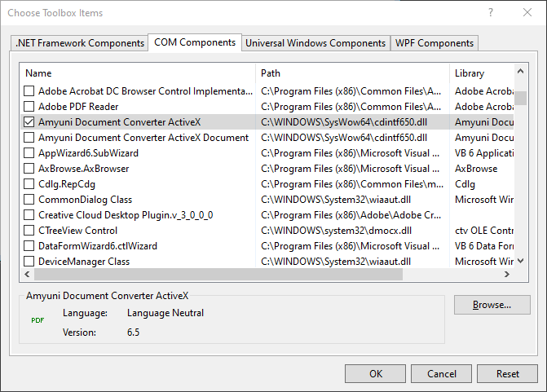Viewport: 547px width, 392px height.
Task: Click the help question mark icon
Action: pyautogui.click(x=491, y=13)
